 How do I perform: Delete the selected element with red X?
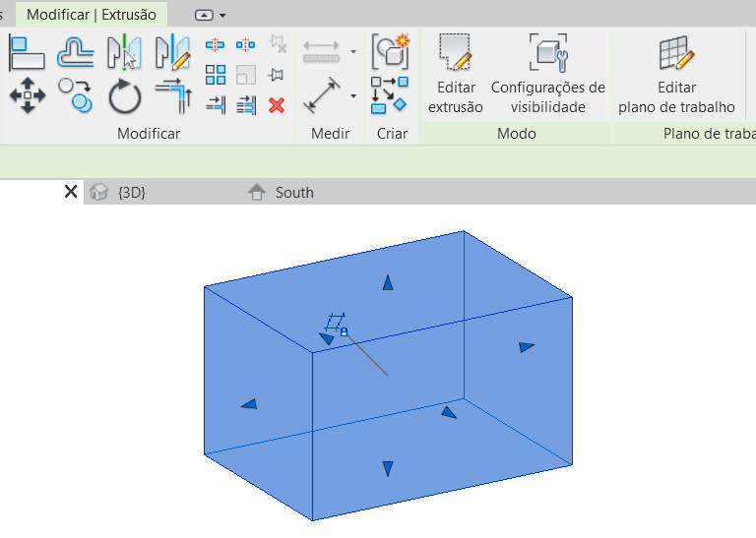[x=277, y=104]
